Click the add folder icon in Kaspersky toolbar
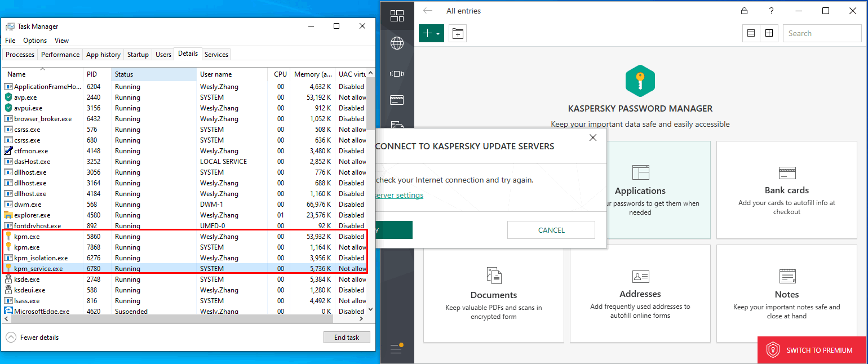Viewport: 868px width, 364px height. coord(458,34)
